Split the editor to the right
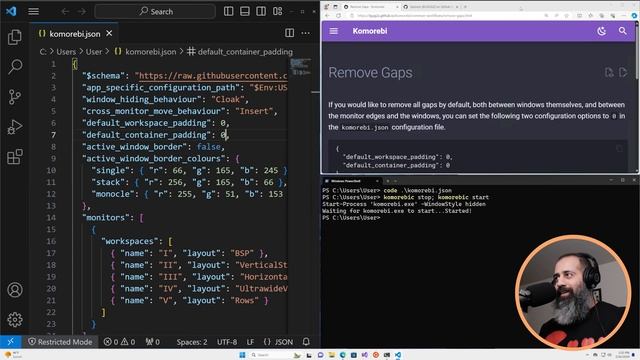640x360 pixels. point(289,33)
